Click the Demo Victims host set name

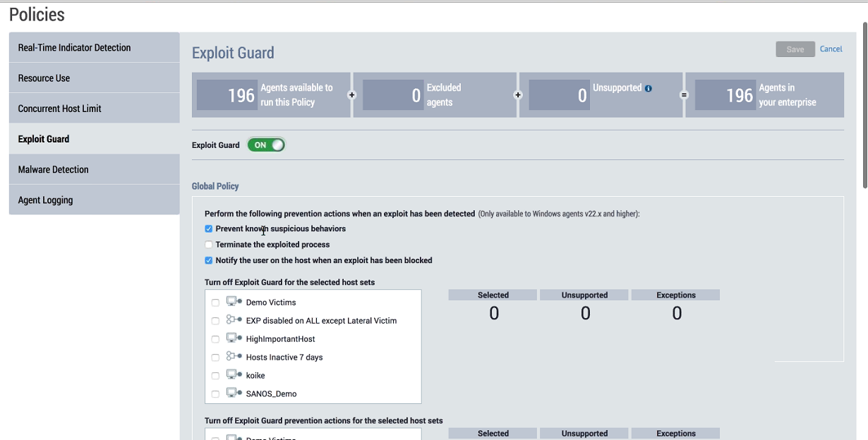coord(271,302)
